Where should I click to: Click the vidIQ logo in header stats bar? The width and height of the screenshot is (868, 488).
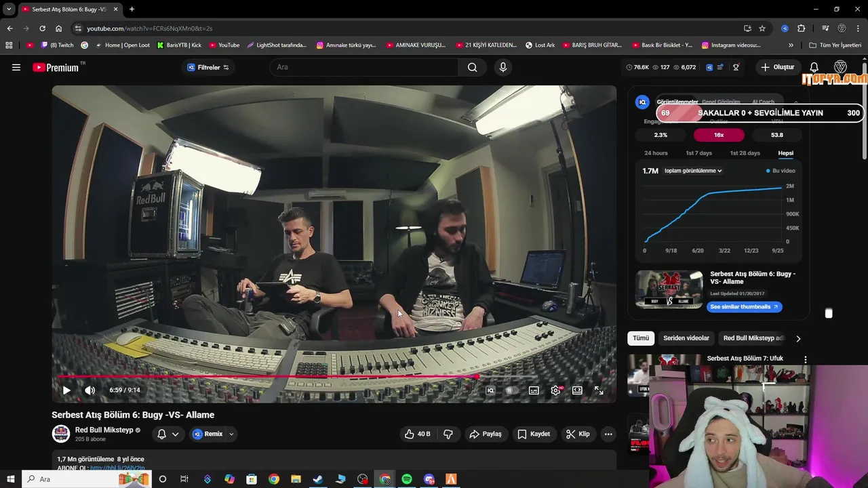pos(709,67)
